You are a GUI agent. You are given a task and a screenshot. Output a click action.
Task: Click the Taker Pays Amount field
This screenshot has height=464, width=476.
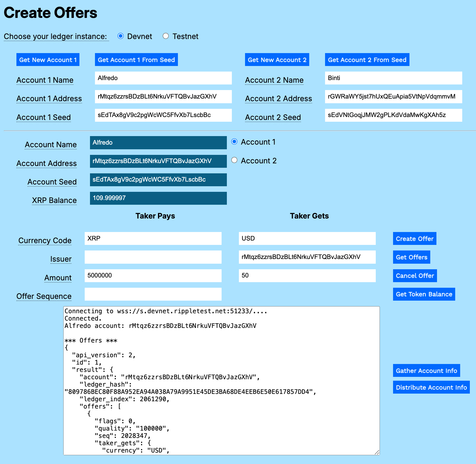tap(153, 276)
